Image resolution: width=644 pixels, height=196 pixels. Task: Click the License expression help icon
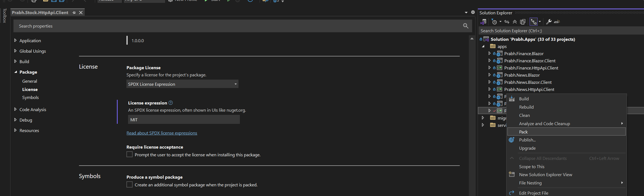pos(171,103)
